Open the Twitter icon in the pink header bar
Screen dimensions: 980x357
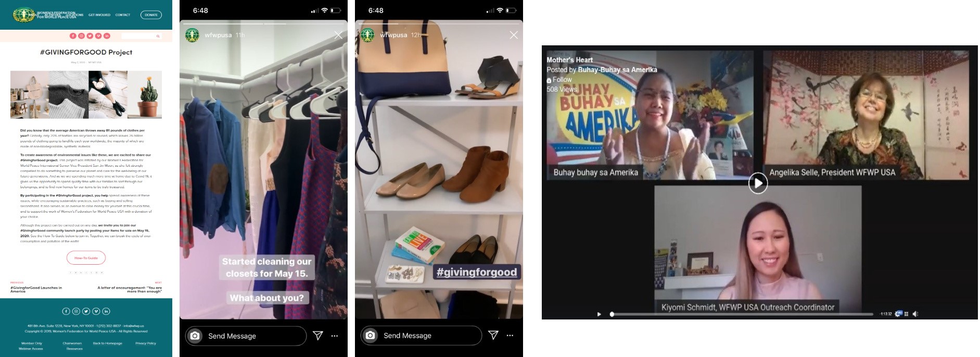tap(90, 36)
